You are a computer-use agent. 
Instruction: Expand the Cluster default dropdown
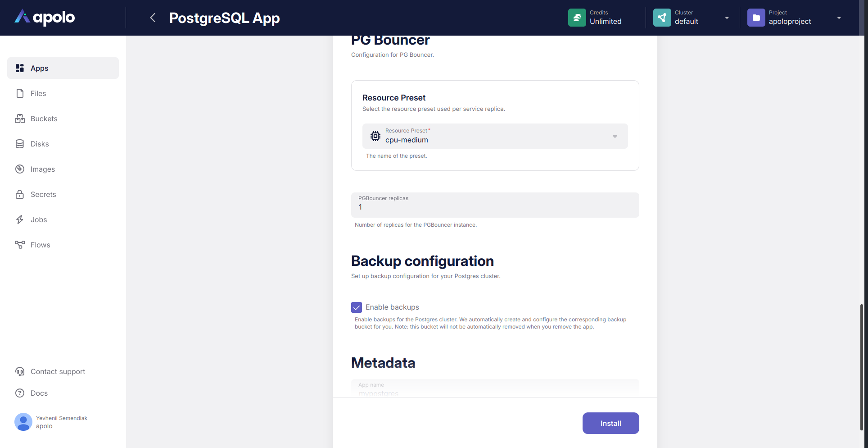click(x=726, y=18)
